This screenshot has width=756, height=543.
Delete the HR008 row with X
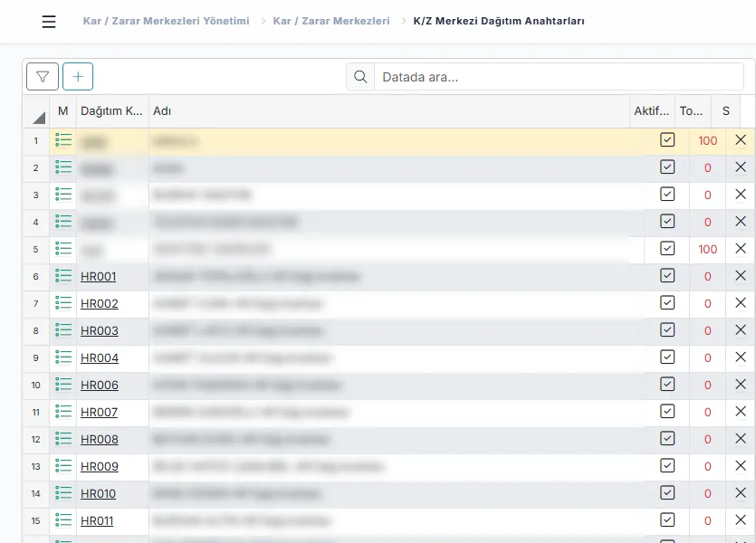741,439
